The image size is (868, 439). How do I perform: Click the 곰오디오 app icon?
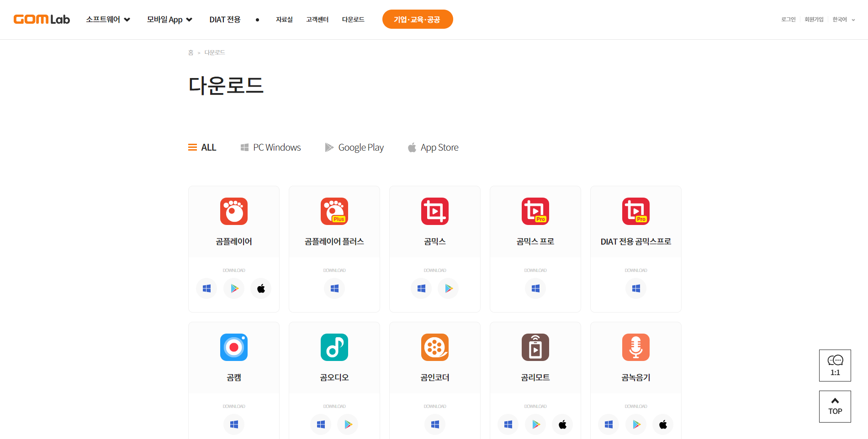[x=334, y=347]
